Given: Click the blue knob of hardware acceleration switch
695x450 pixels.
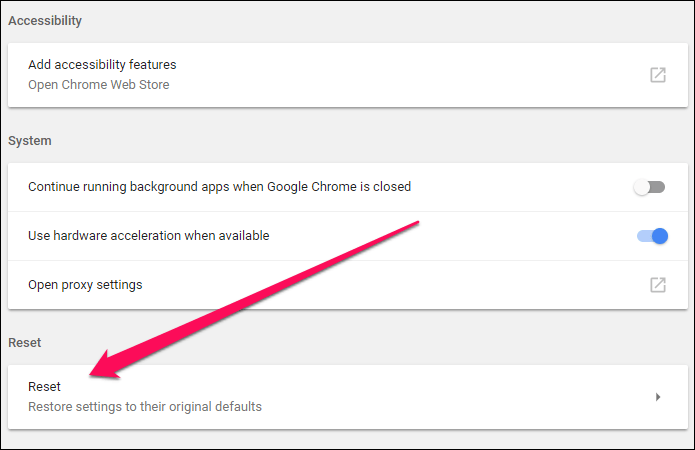Looking at the screenshot, I should [x=659, y=236].
